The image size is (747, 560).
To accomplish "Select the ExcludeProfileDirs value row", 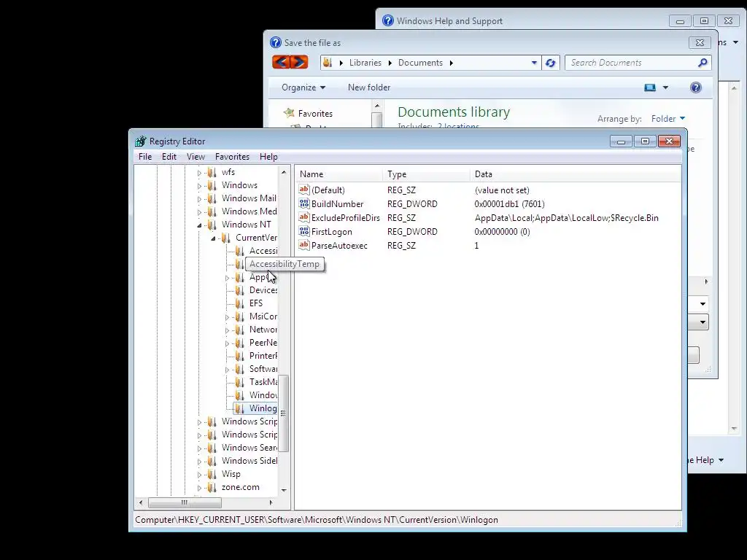I will pos(488,217).
